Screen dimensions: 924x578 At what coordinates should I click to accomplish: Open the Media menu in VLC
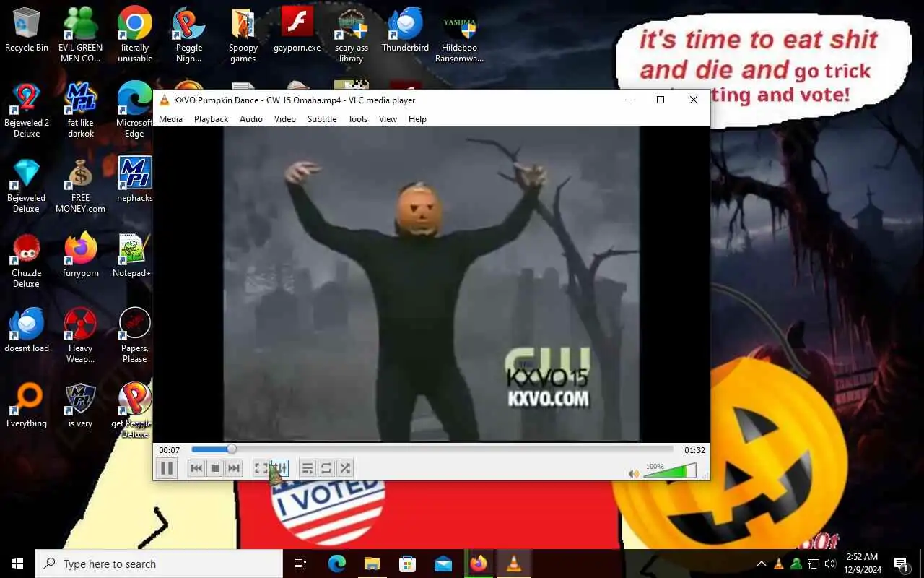point(170,119)
